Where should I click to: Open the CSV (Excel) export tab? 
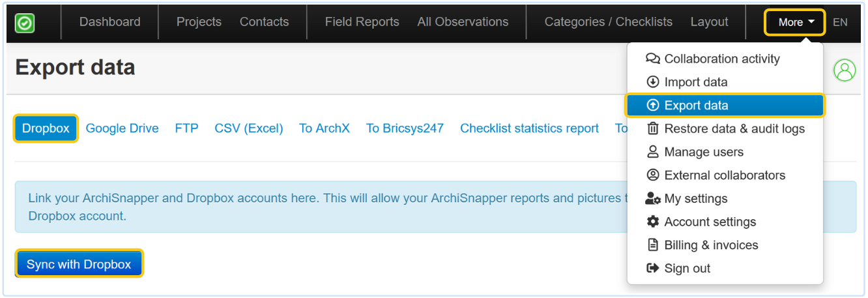[248, 128]
